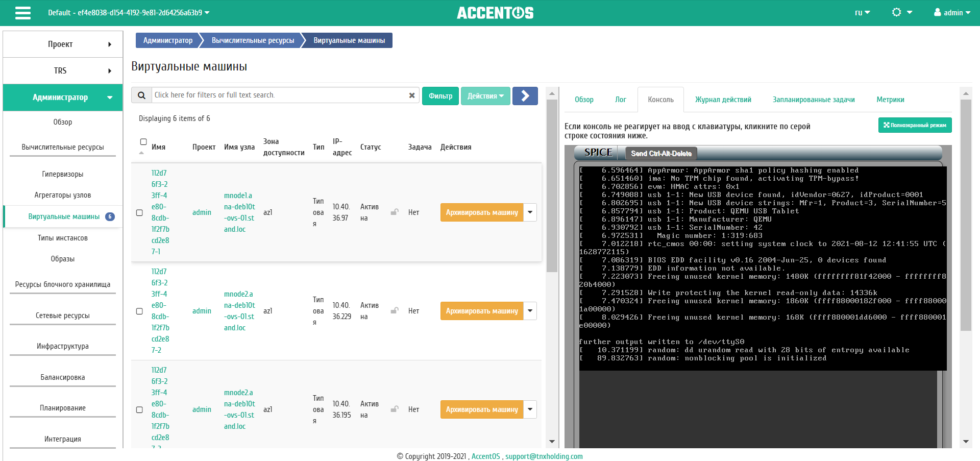Click the Вычислительные ресурсы breadcrumb
Screen dimensions: 980x461
pos(253,40)
